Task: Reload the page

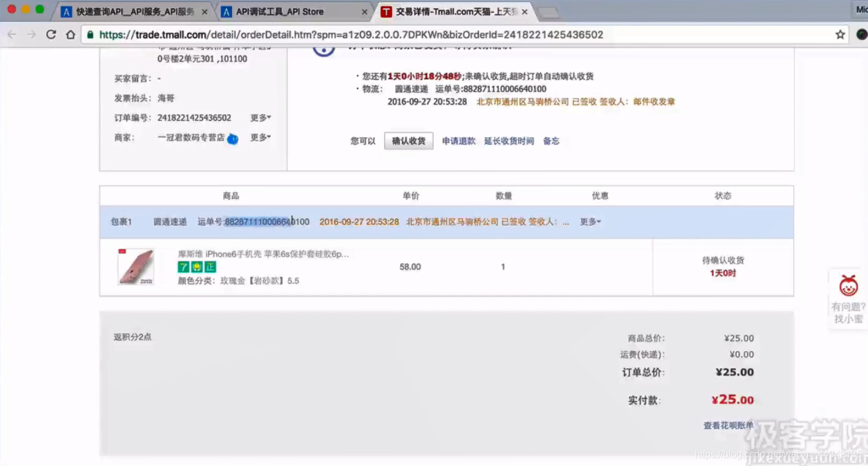Action: point(51,35)
